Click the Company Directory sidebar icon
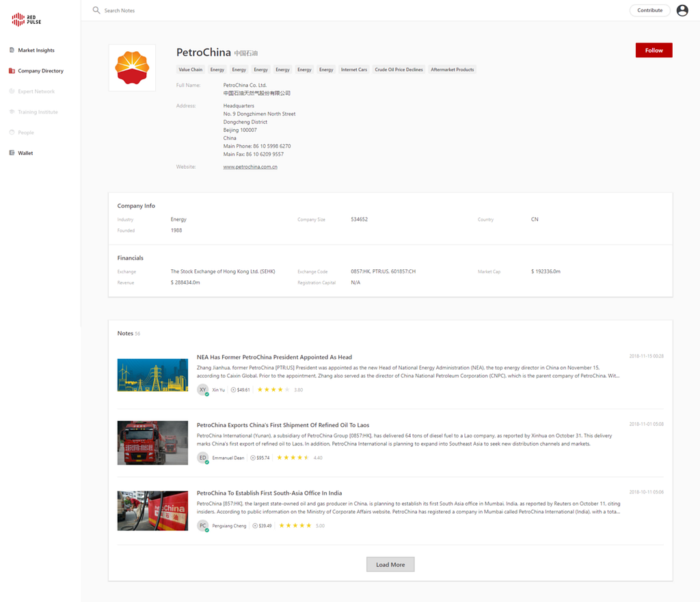The image size is (700, 602). click(x=12, y=70)
